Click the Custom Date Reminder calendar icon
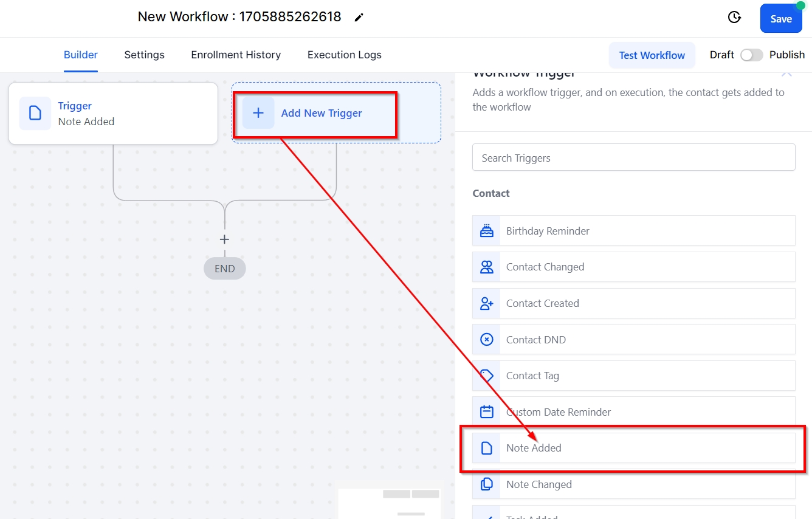The image size is (812, 519). point(486,412)
